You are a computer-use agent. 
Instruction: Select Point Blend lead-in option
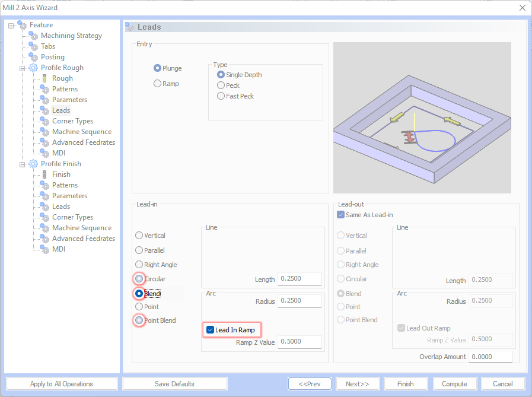tap(139, 320)
